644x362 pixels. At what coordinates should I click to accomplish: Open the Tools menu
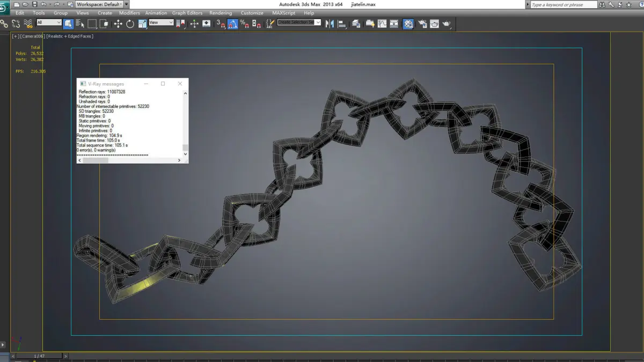point(39,13)
